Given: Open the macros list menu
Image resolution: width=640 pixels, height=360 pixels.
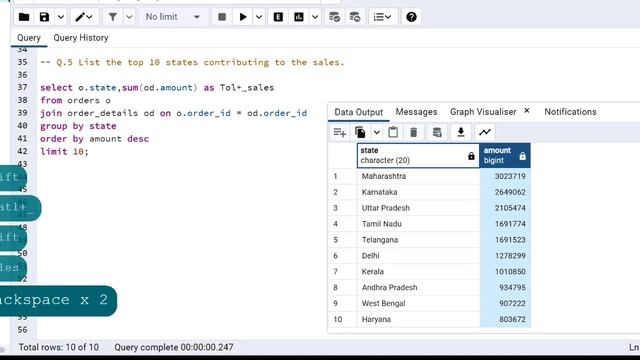Looking at the screenshot, I should 382,17.
